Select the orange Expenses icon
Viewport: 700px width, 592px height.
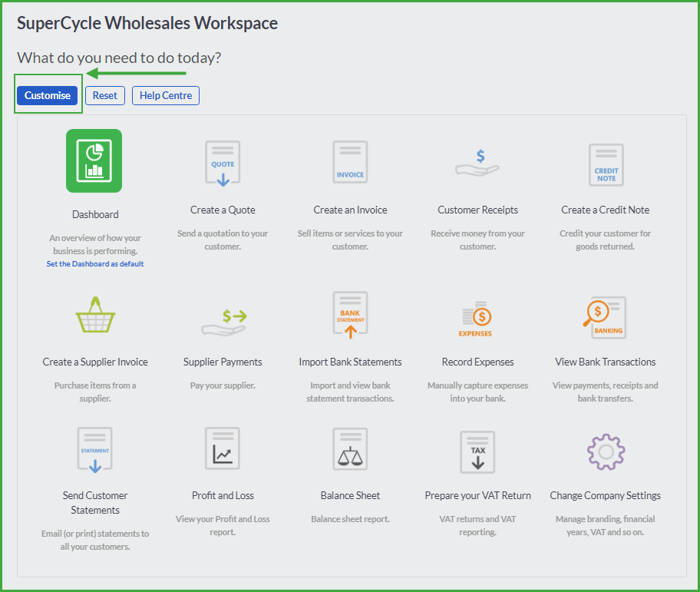[477, 319]
